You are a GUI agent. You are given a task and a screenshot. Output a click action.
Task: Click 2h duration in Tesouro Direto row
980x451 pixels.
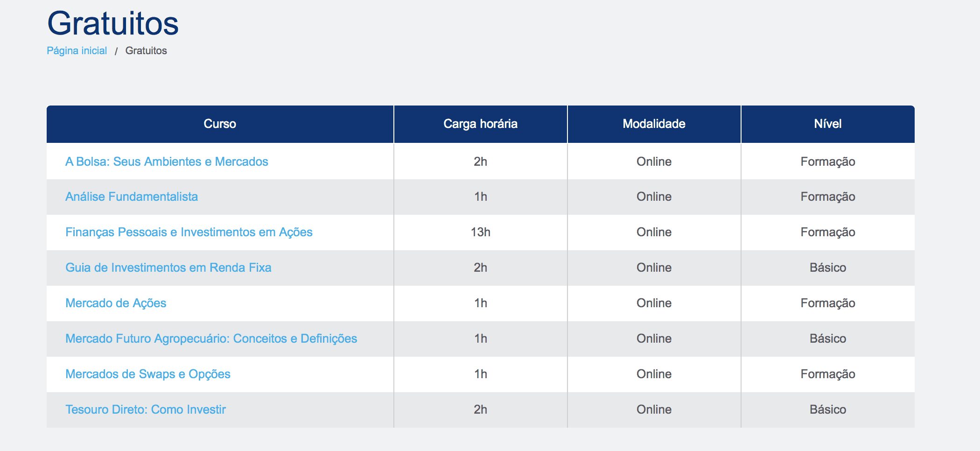(x=481, y=409)
